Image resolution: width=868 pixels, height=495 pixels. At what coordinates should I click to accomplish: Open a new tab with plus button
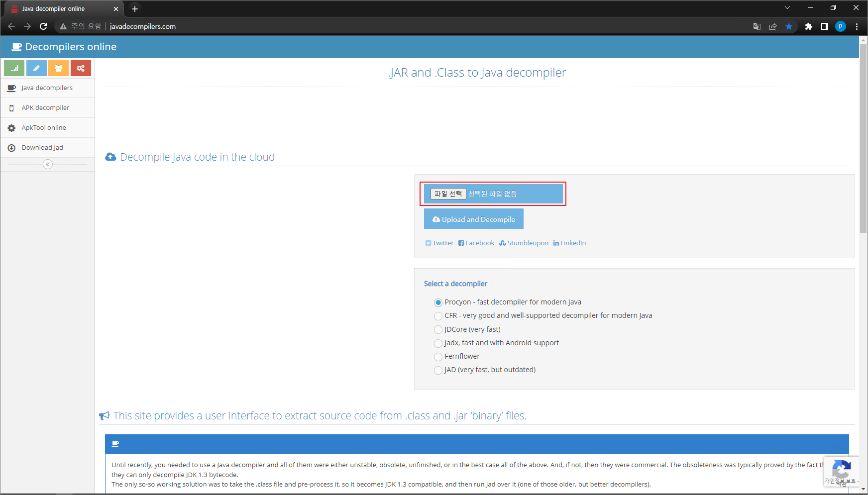pos(135,9)
